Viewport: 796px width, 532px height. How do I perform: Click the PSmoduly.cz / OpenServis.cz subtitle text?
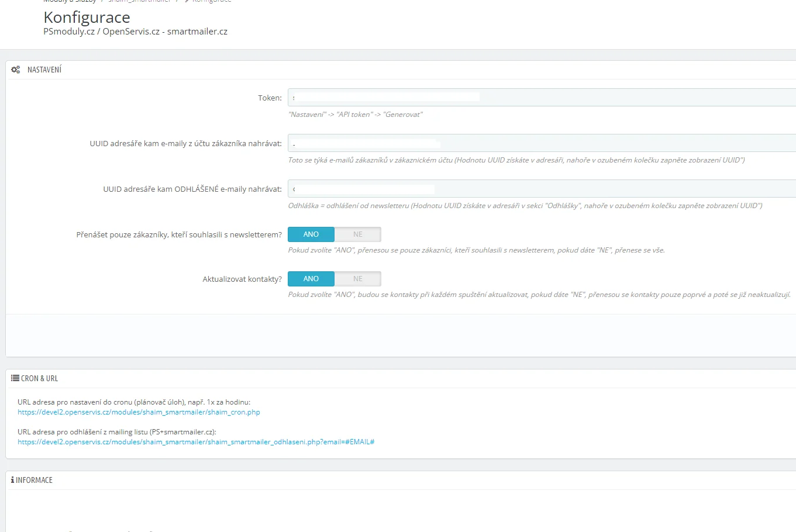(x=135, y=32)
